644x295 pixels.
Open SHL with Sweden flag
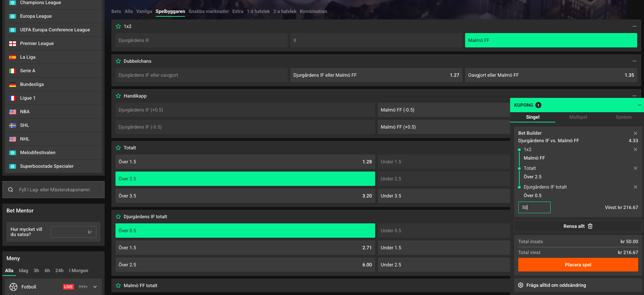pos(53,125)
